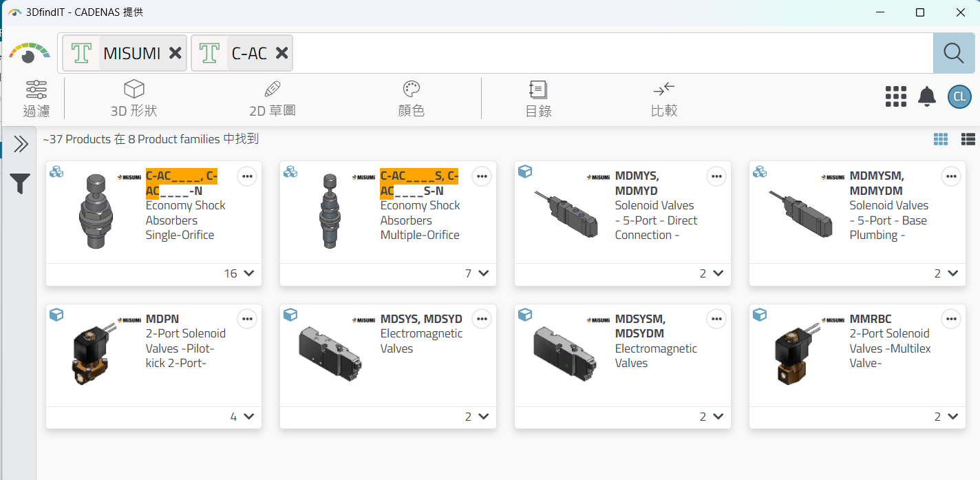980x480 pixels.
Task: Open the MMRBC product title
Action: tap(871, 319)
